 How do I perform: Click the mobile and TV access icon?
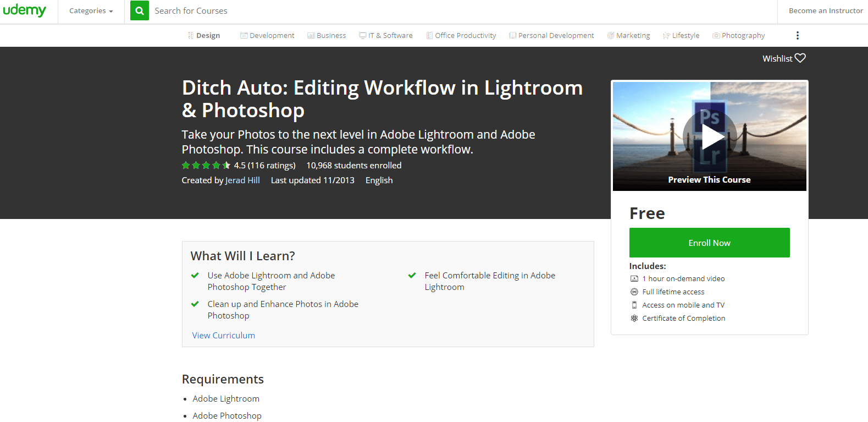634,305
